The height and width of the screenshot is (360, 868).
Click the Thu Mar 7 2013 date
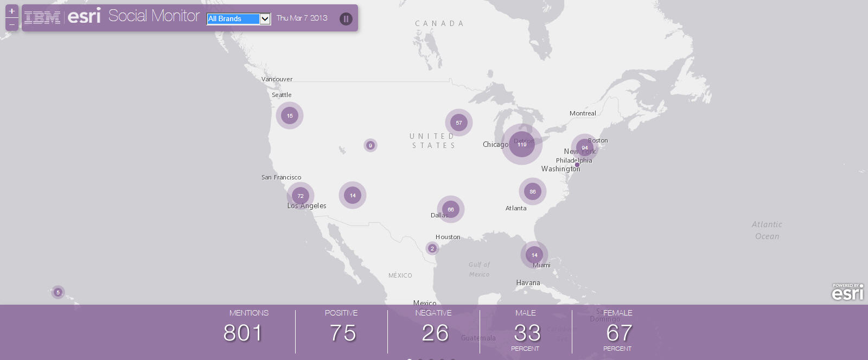pos(302,18)
